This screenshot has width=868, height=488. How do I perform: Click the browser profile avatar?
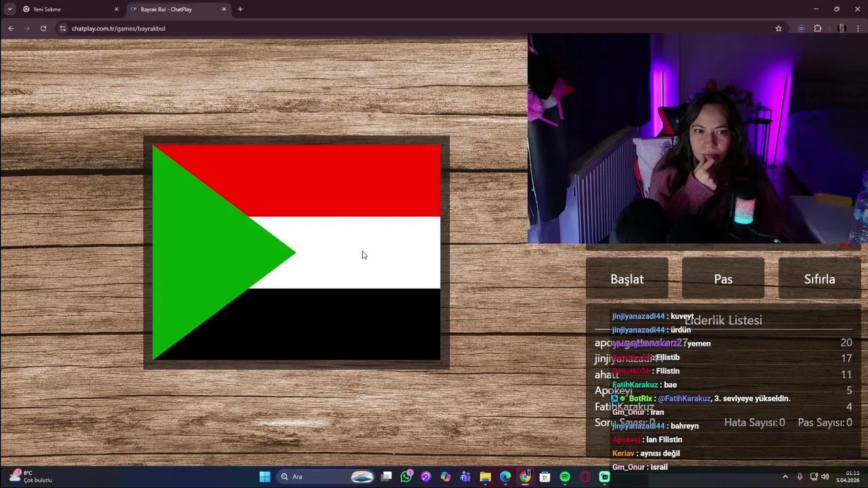pyautogui.click(x=842, y=28)
